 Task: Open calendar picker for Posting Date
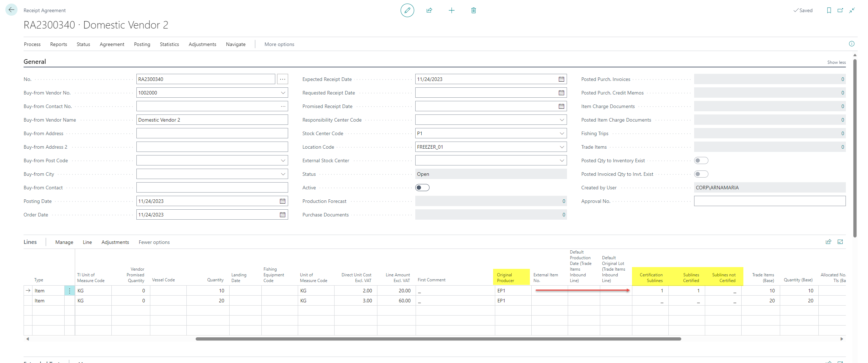tap(282, 201)
